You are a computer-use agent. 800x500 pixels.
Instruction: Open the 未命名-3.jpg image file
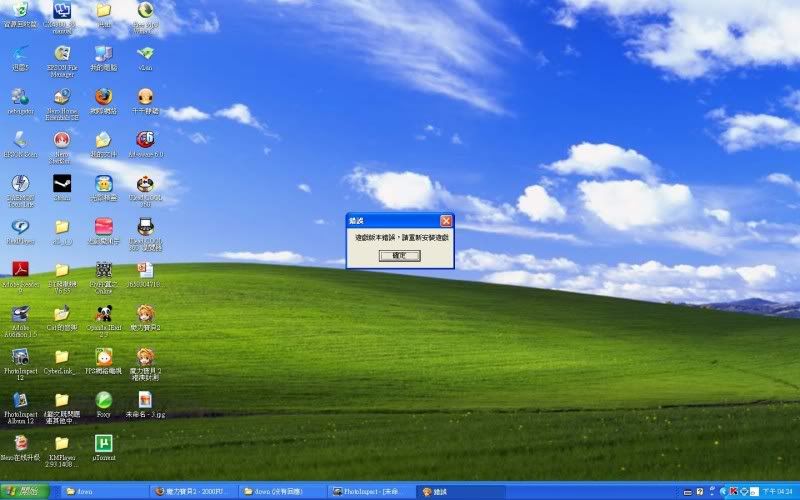[x=145, y=405]
